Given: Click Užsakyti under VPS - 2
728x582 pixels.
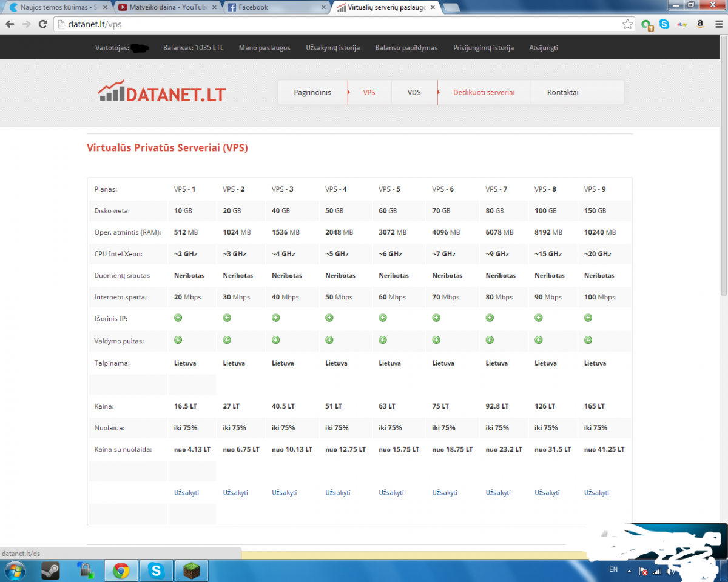Looking at the screenshot, I should [x=235, y=493].
